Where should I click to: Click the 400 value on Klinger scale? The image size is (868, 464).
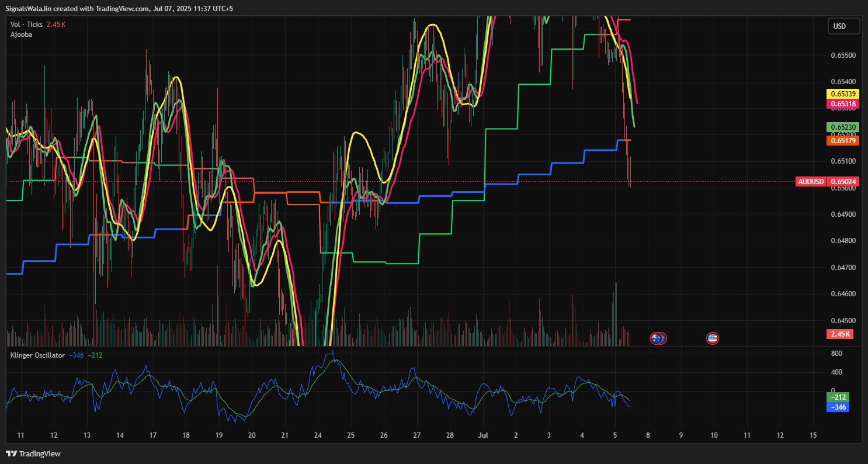(x=836, y=372)
